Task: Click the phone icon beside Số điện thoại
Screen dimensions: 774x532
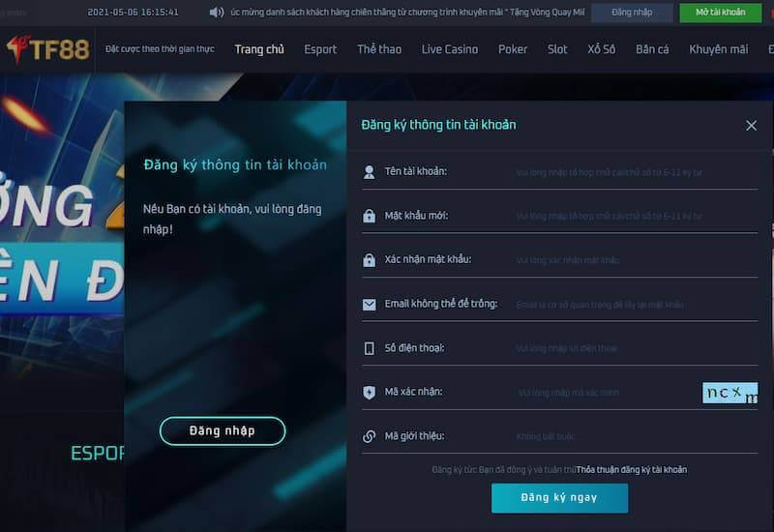Action: [369, 348]
